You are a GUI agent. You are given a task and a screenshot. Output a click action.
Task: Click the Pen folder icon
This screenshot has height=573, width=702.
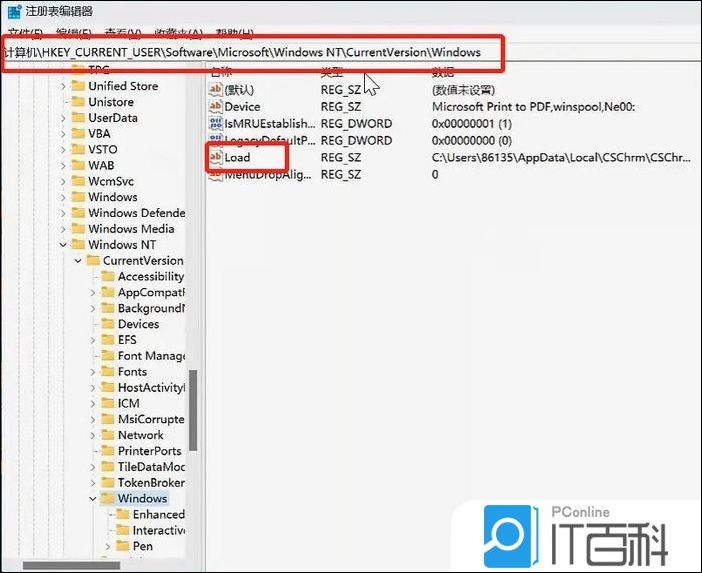pos(123,546)
